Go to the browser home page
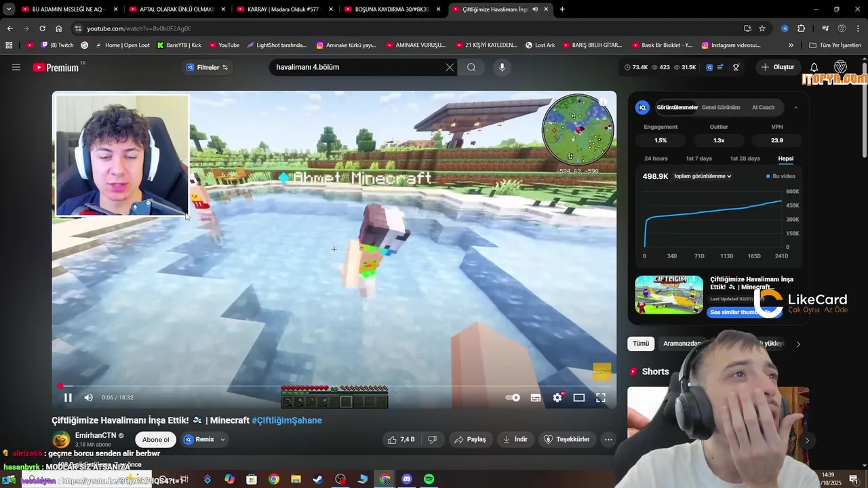This screenshot has height=488, width=868. coord(58,28)
